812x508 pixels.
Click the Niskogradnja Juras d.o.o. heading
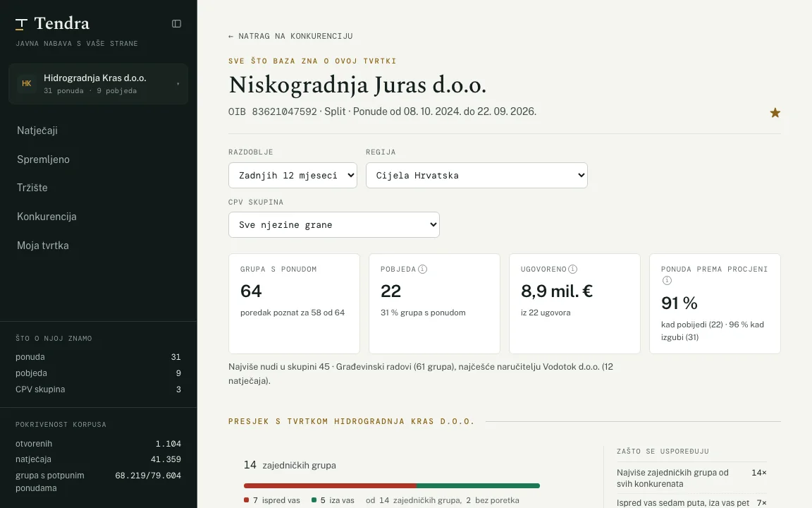coord(357,85)
